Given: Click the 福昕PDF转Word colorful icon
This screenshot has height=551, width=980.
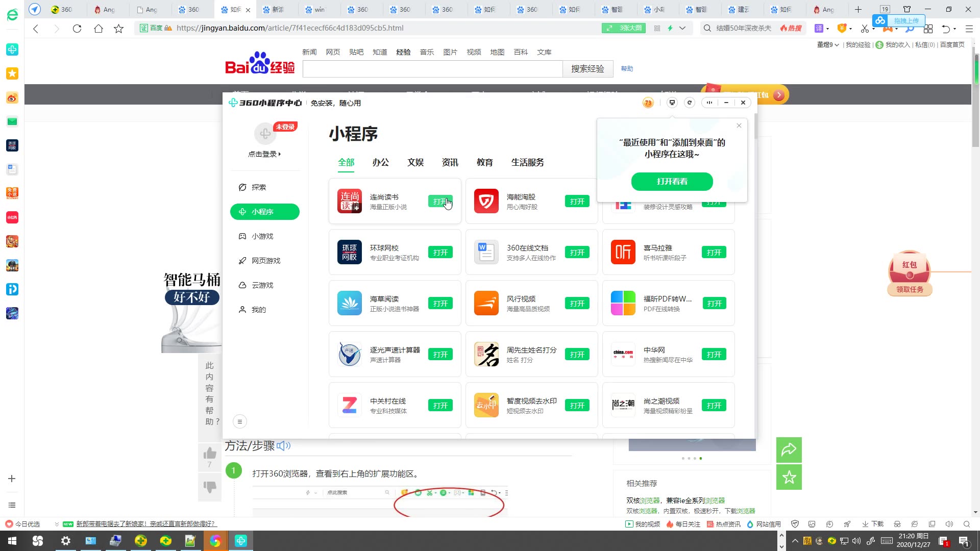Looking at the screenshot, I should point(623,303).
